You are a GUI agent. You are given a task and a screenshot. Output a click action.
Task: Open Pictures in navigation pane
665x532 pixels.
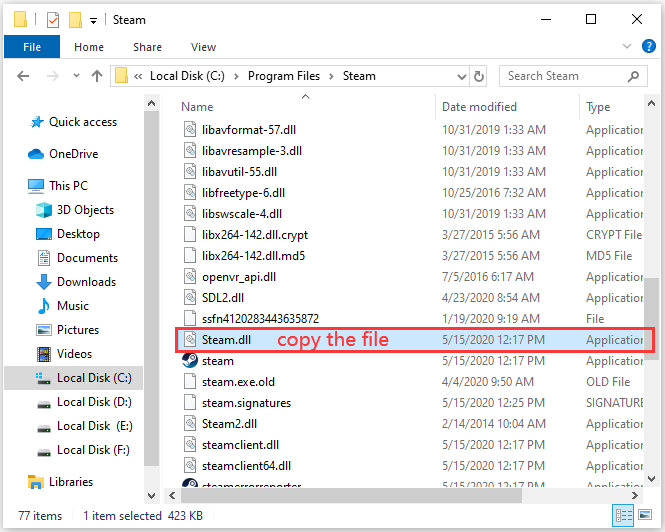tap(67, 330)
